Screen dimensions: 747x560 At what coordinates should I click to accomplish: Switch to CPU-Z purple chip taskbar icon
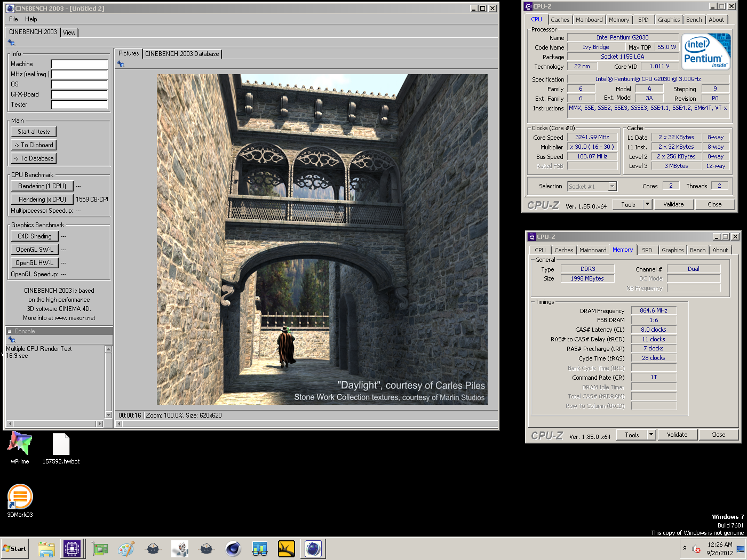(72, 549)
